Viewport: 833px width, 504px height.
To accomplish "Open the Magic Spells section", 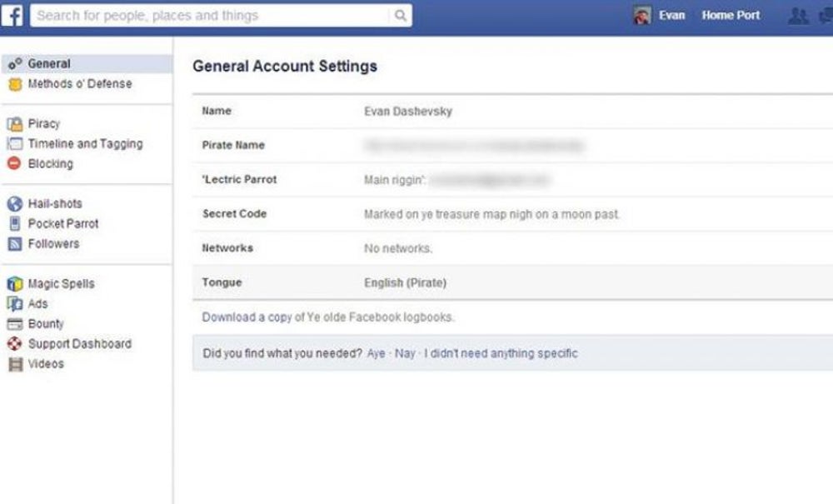I will [x=61, y=283].
